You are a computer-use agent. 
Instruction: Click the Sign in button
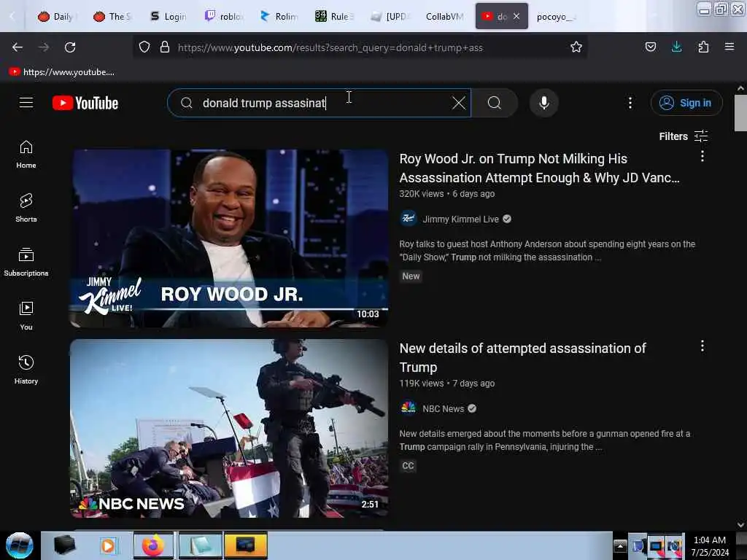click(686, 103)
